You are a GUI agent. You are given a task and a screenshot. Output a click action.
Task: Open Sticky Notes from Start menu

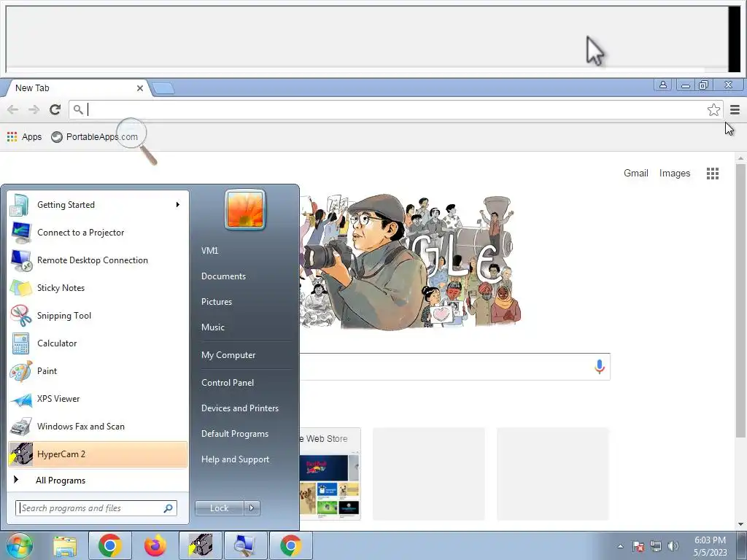pos(98,287)
